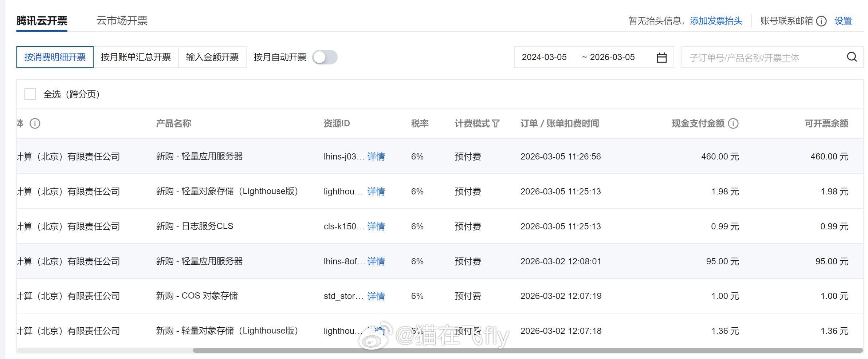View 详情 of the cls-k150 resource
Viewport: 868px width, 359px height.
coord(376,226)
